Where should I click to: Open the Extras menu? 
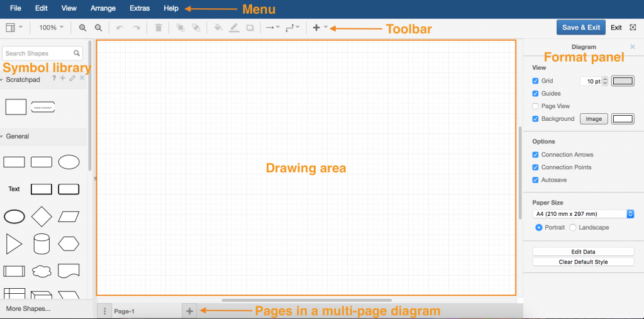point(140,8)
